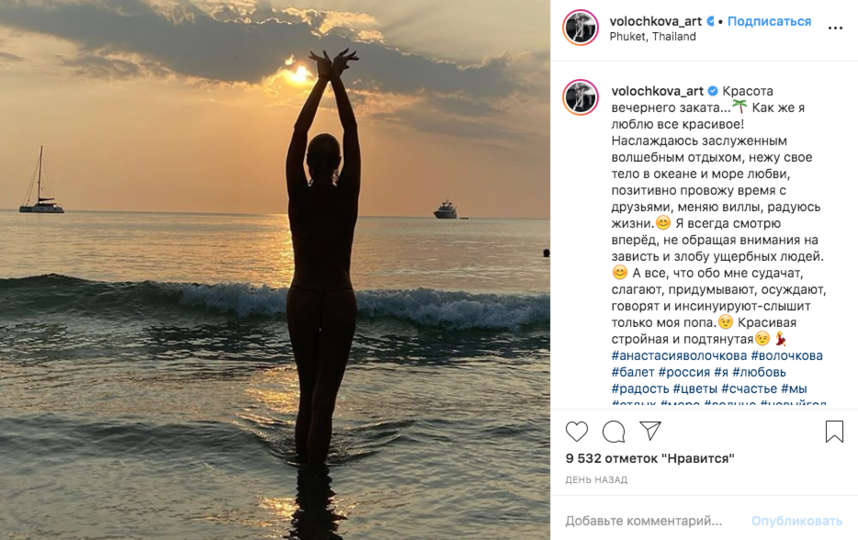
Task: Open the three-dot more options menu
Action: tap(835, 28)
